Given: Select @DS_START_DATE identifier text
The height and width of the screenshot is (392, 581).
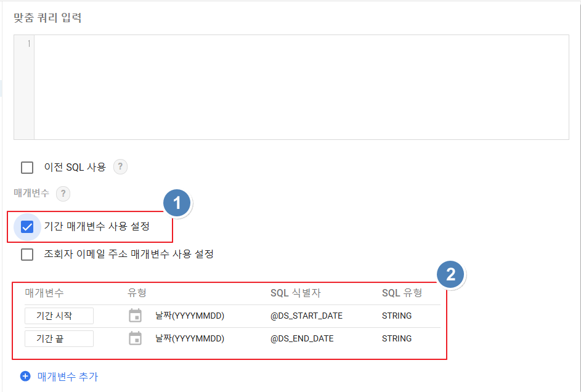Looking at the screenshot, I should point(306,316).
